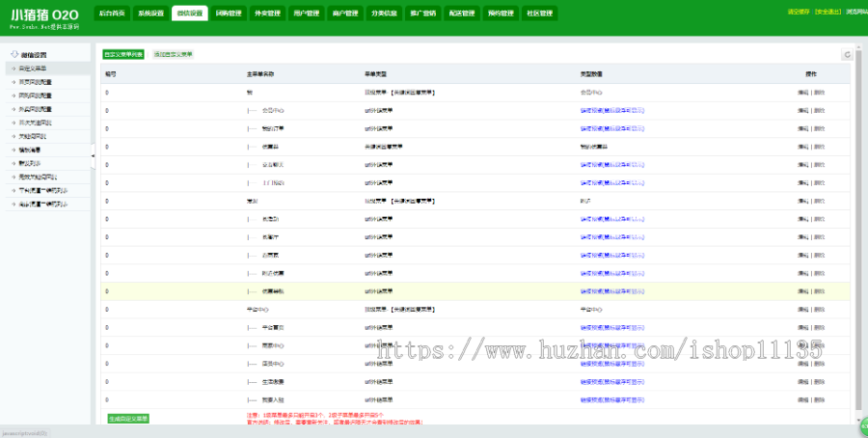Open link preview in the 会员中心 submenu row

[612, 111]
